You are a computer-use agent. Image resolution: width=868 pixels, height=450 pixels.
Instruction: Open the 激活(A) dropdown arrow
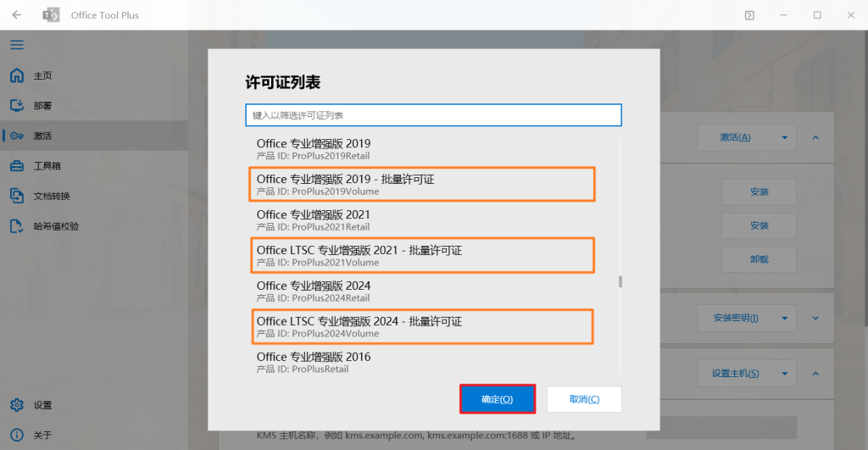(784, 137)
